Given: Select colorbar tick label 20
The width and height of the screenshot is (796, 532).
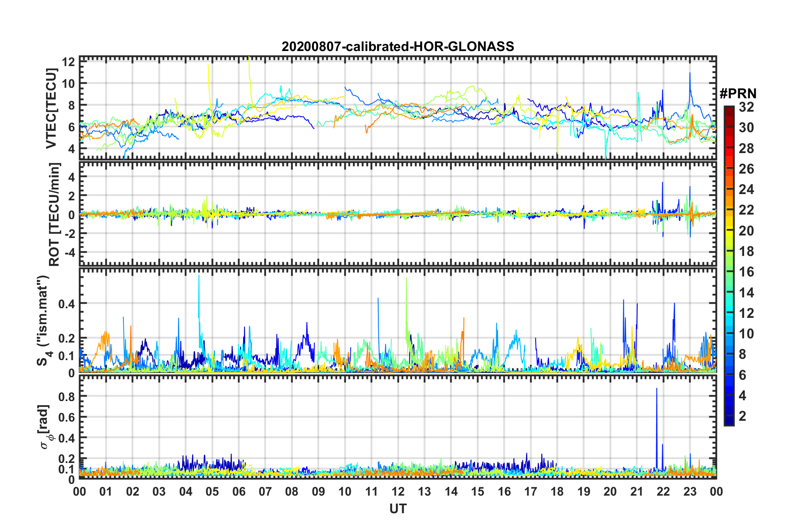Looking at the screenshot, I should click(746, 231).
